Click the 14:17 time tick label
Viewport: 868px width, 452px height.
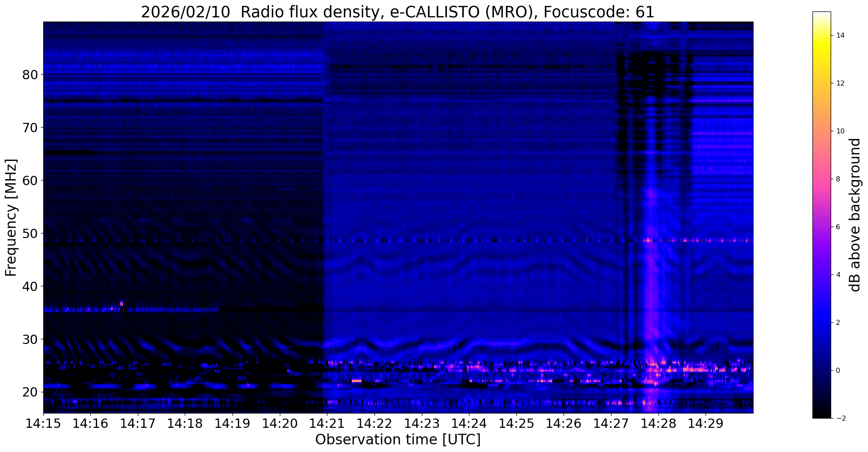click(138, 423)
